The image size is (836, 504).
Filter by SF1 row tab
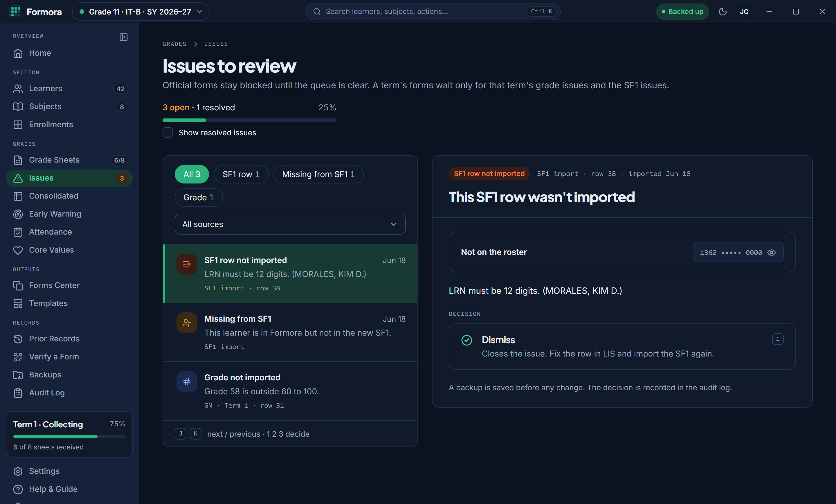[241, 174]
